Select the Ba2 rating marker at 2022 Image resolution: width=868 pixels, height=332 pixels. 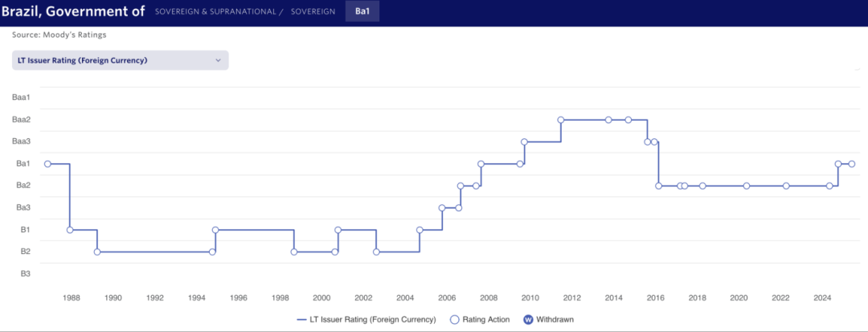pos(786,186)
